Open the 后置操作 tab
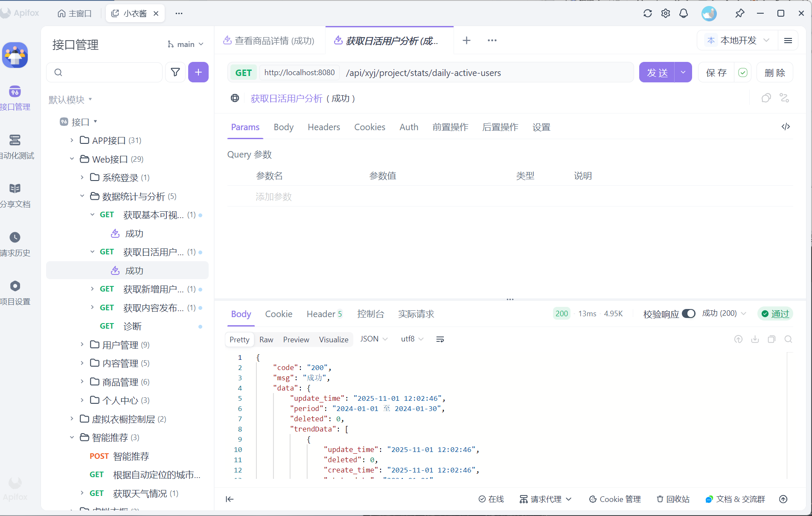Image resolution: width=812 pixels, height=516 pixels. pyautogui.click(x=500, y=127)
